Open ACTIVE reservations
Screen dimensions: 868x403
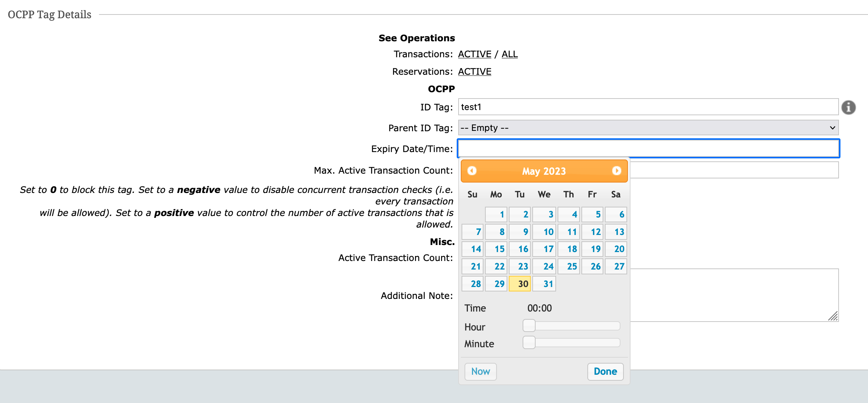pyautogui.click(x=474, y=71)
